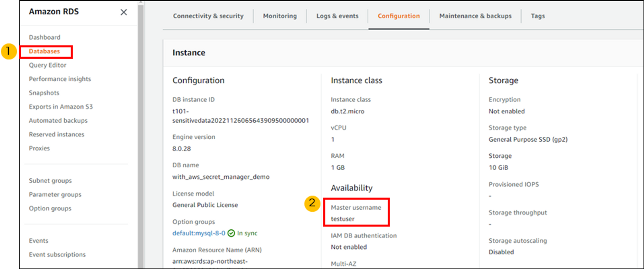644x269 pixels.
Task: Click the Instance class section heading
Action: click(x=356, y=80)
